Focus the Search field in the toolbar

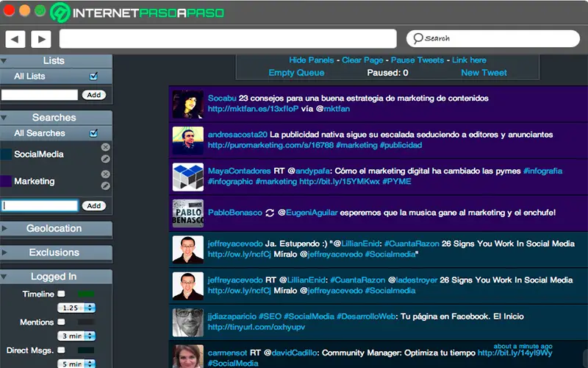493,38
